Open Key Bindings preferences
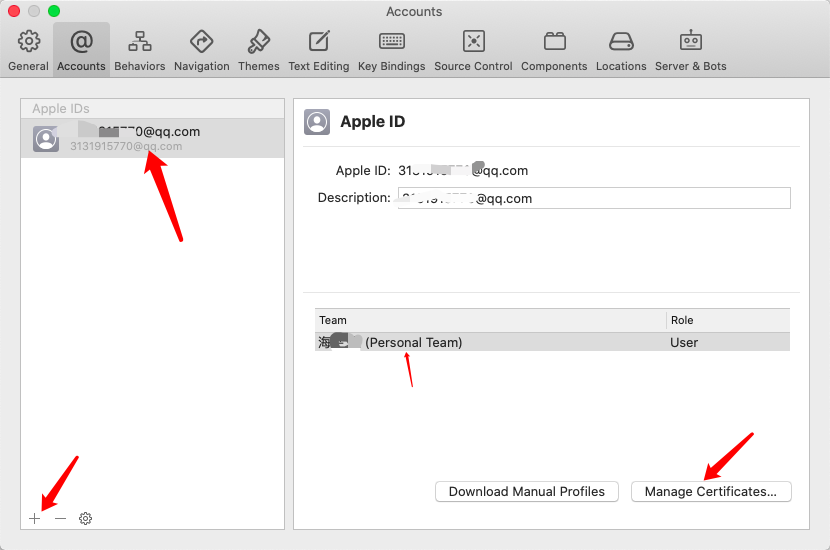 392,50
